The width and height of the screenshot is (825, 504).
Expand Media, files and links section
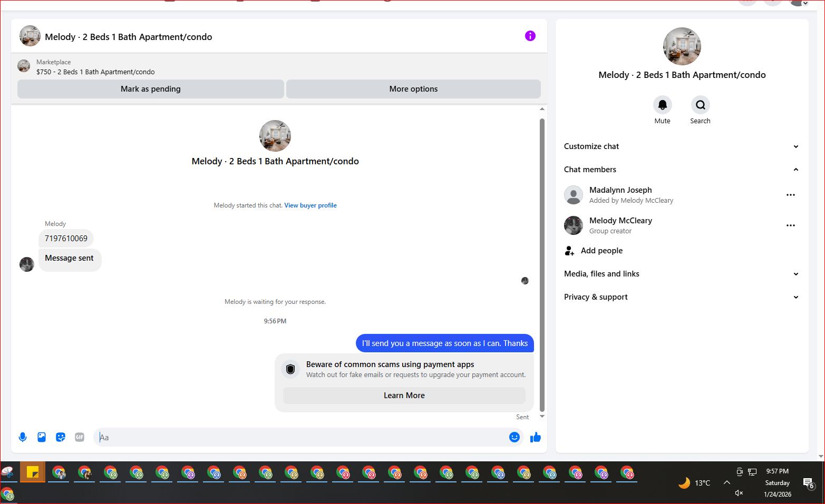click(681, 274)
